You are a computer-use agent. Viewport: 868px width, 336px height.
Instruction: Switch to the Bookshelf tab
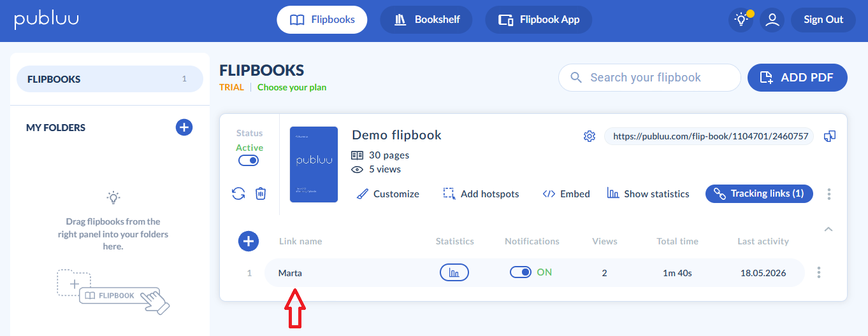pos(426,20)
